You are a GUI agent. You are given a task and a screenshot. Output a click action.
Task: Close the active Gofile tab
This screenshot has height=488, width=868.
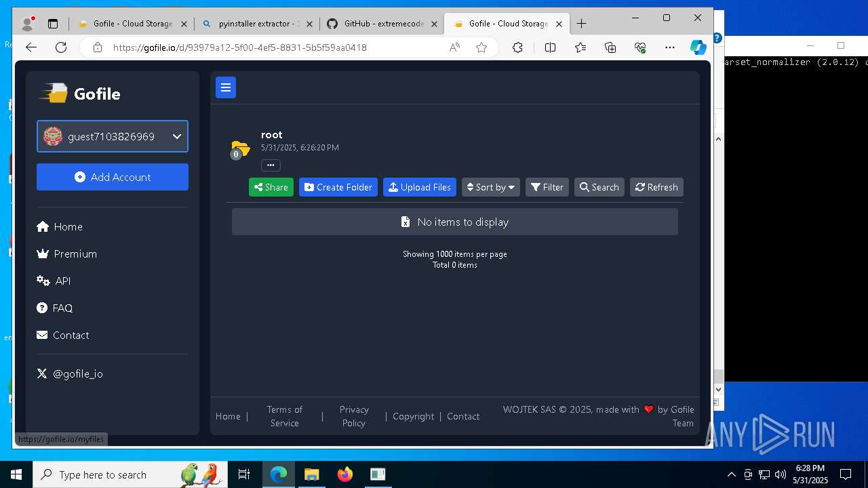pos(559,24)
